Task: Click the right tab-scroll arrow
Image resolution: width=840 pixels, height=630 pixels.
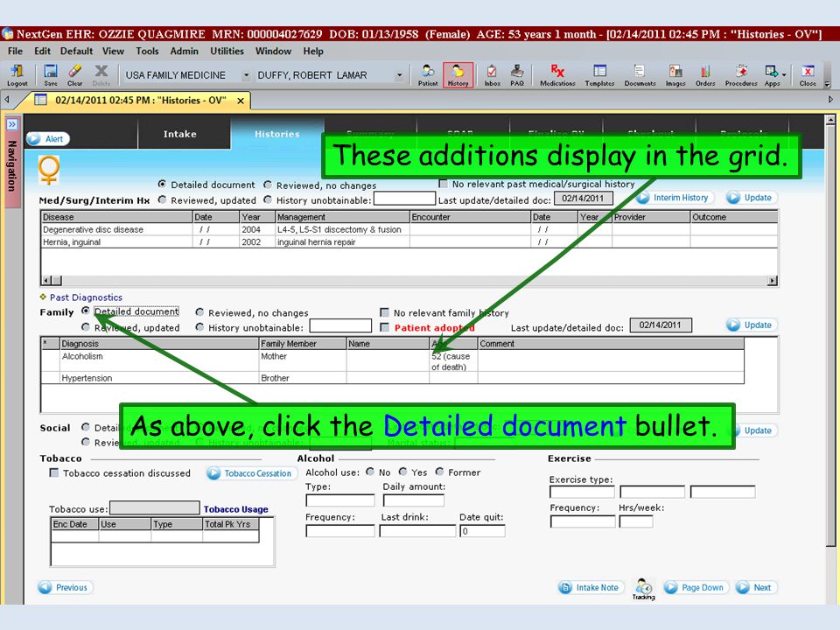Action: click(x=830, y=100)
